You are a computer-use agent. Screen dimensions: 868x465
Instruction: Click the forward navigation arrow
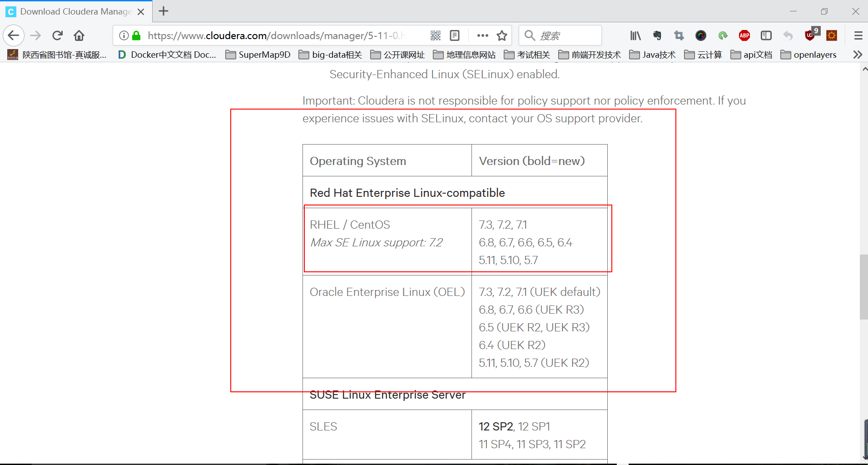(35, 35)
